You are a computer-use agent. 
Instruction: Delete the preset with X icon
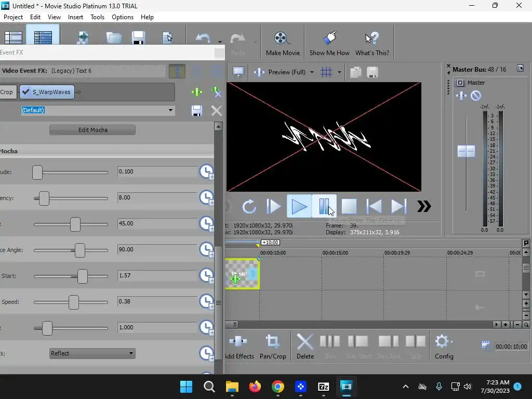coord(217,111)
